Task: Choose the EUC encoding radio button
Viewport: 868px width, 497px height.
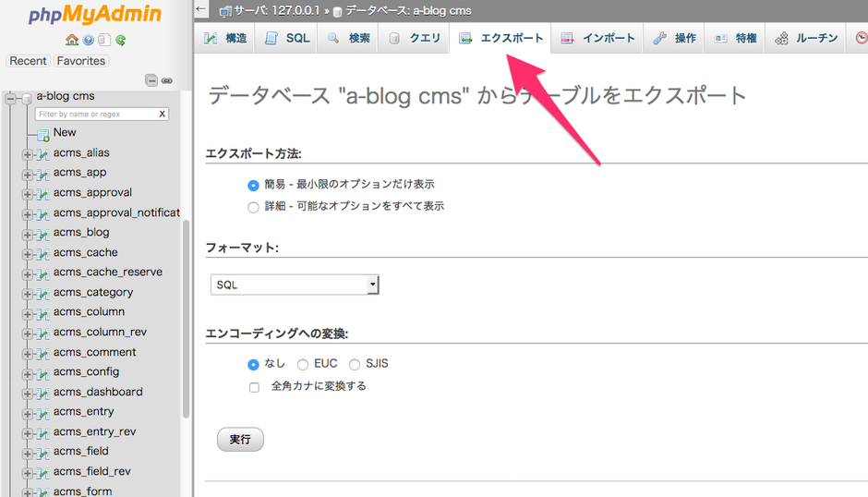Action: [x=302, y=365]
